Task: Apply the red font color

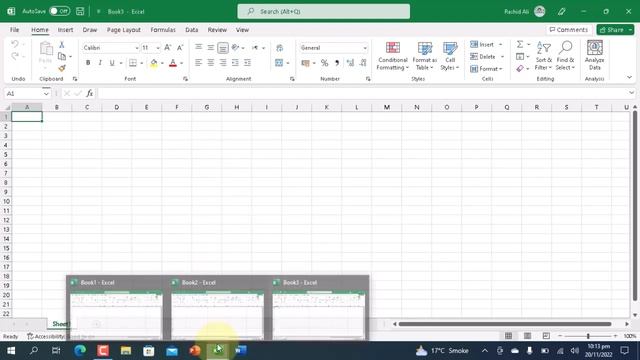Action: click(173, 63)
